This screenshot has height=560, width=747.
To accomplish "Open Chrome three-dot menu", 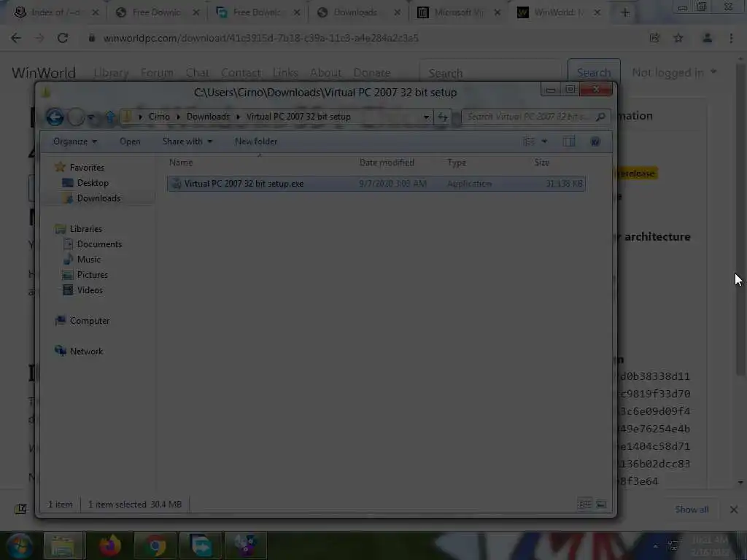I will point(731,38).
